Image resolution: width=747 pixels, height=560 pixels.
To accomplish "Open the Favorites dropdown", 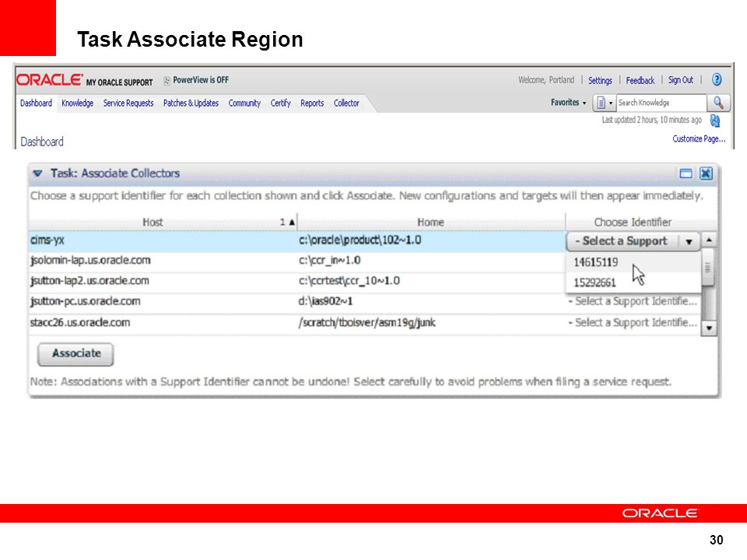I will coord(568,103).
